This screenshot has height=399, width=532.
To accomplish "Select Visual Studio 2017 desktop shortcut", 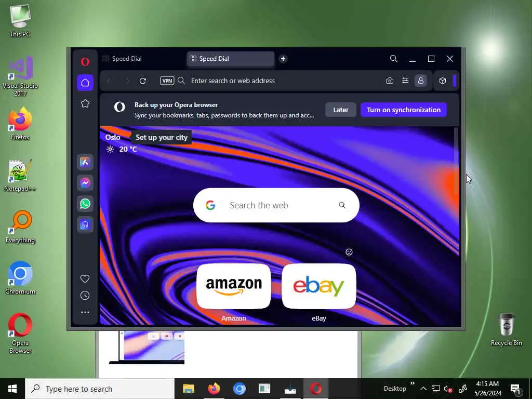I will [20, 76].
